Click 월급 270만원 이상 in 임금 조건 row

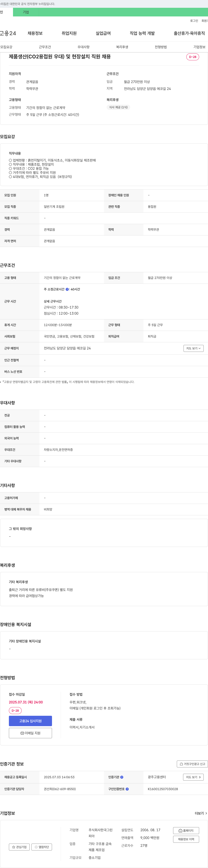(x=160, y=278)
